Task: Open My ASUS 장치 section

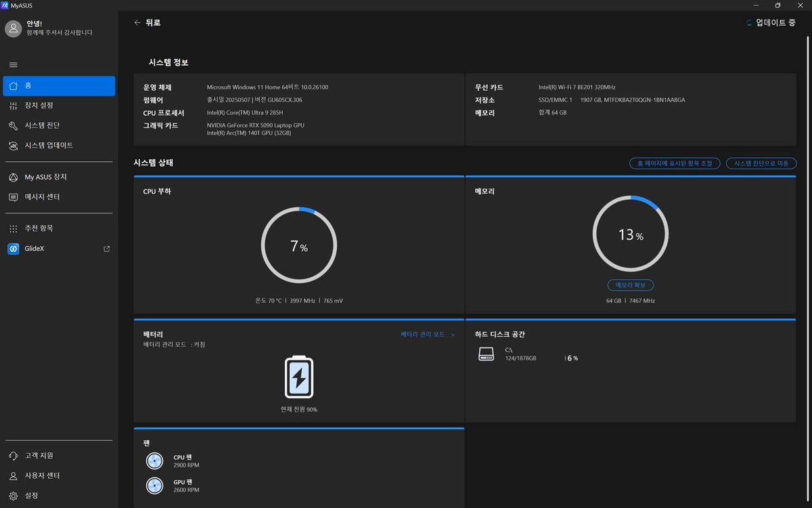Action: (x=59, y=177)
